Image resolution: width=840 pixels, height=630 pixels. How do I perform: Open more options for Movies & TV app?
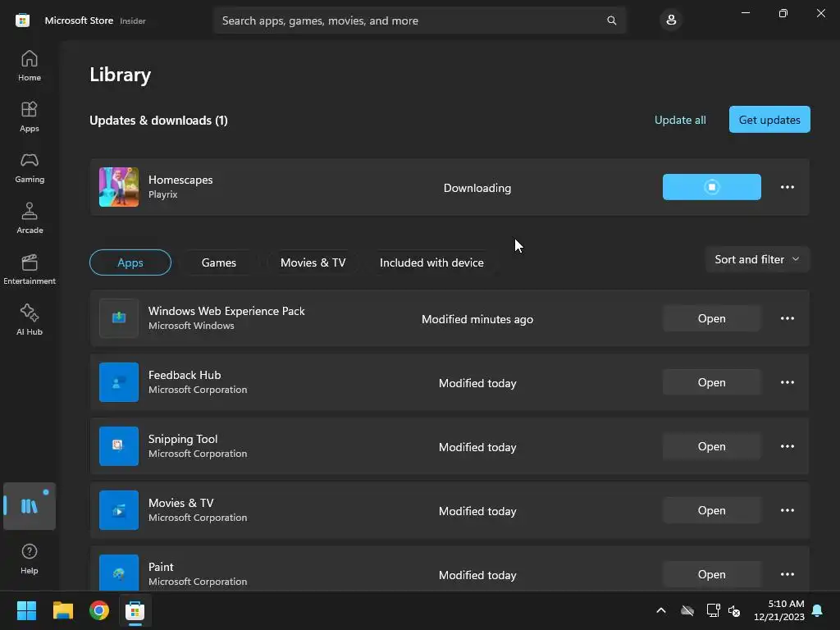[787, 510]
